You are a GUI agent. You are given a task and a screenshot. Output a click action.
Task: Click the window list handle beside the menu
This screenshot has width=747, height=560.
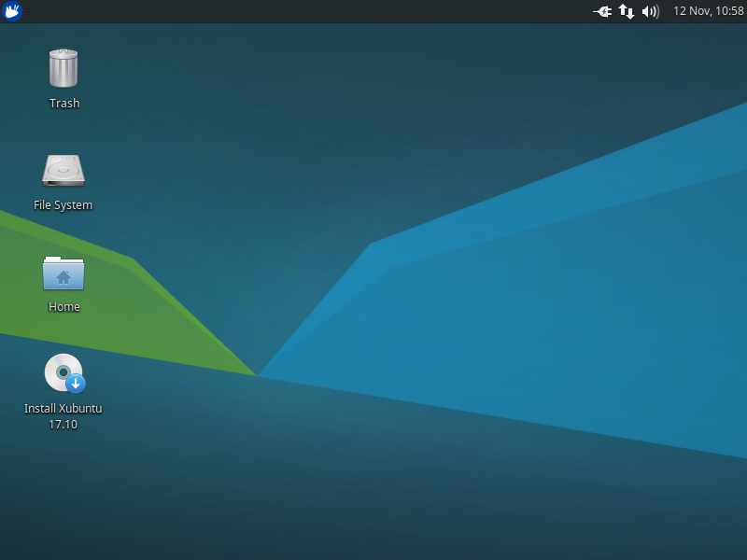coord(29,11)
